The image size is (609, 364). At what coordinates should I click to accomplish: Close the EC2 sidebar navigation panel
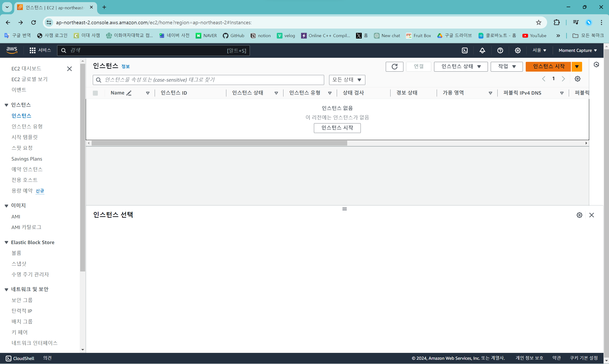[69, 69]
